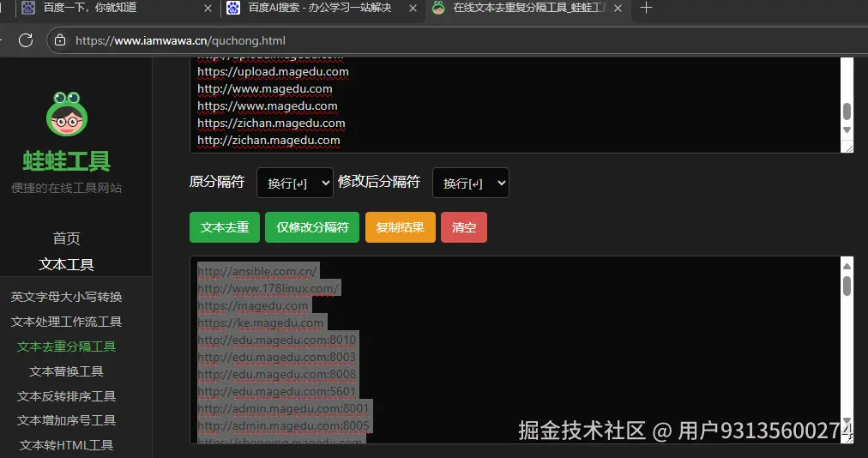
Task: Click the line http://www.magedu.com
Action: [x=265, y=88]
